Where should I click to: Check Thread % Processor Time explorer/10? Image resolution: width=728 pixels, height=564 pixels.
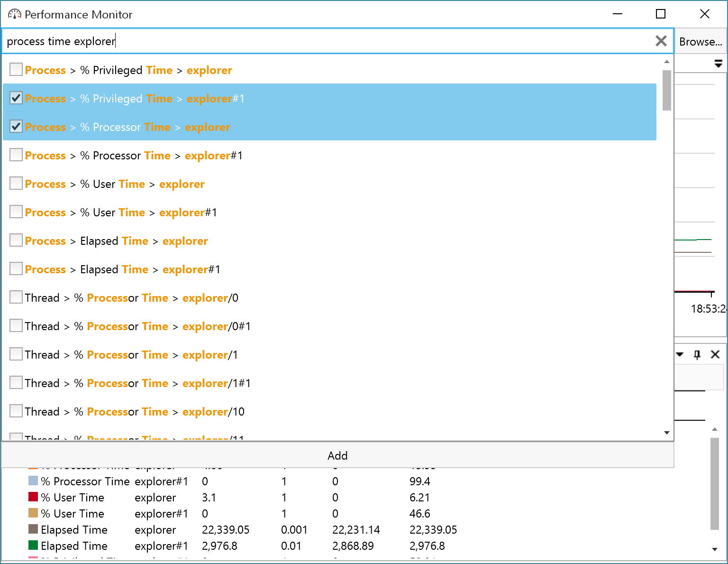click(16, 411)
